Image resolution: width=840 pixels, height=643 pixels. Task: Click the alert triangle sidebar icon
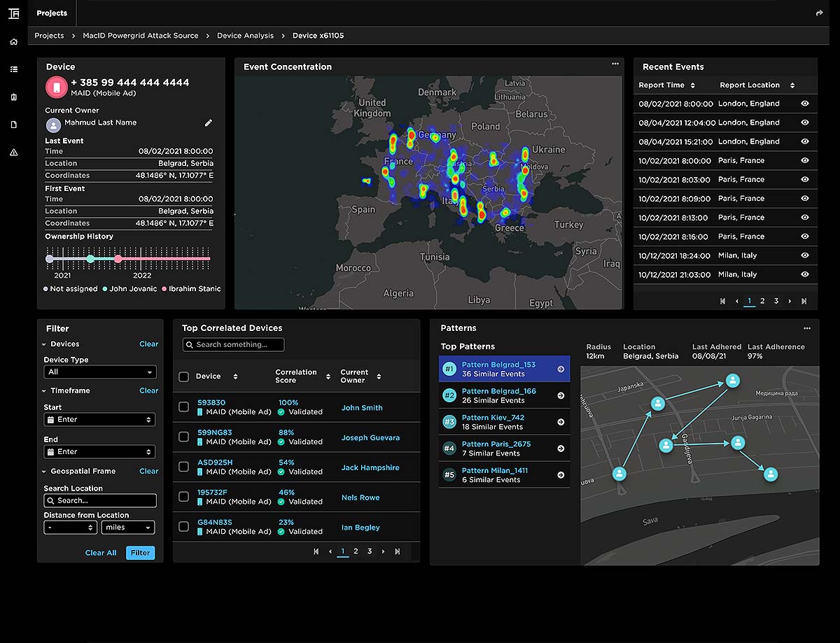pyautogui.click(x=13, y=153)
